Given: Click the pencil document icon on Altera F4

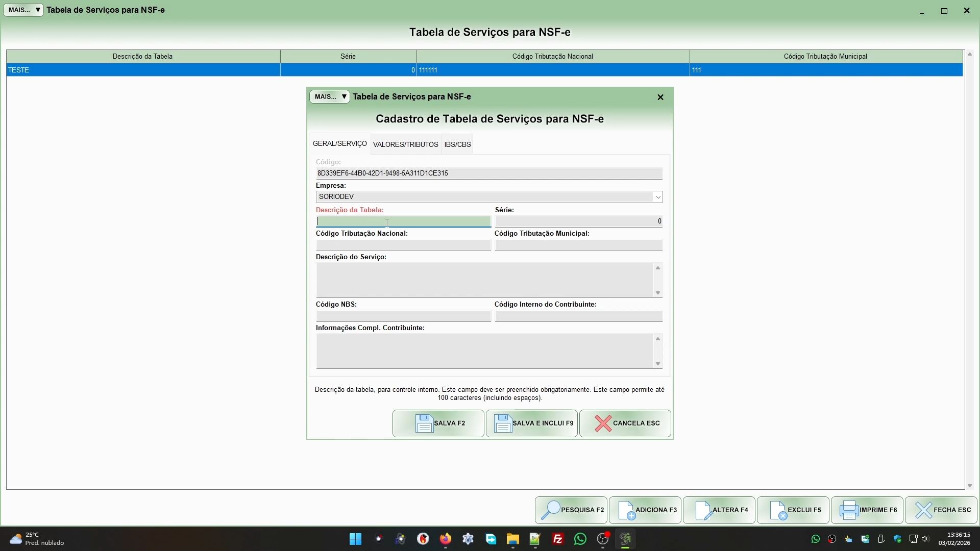Looking at the screenshot, I should click(x=703, y=510).
